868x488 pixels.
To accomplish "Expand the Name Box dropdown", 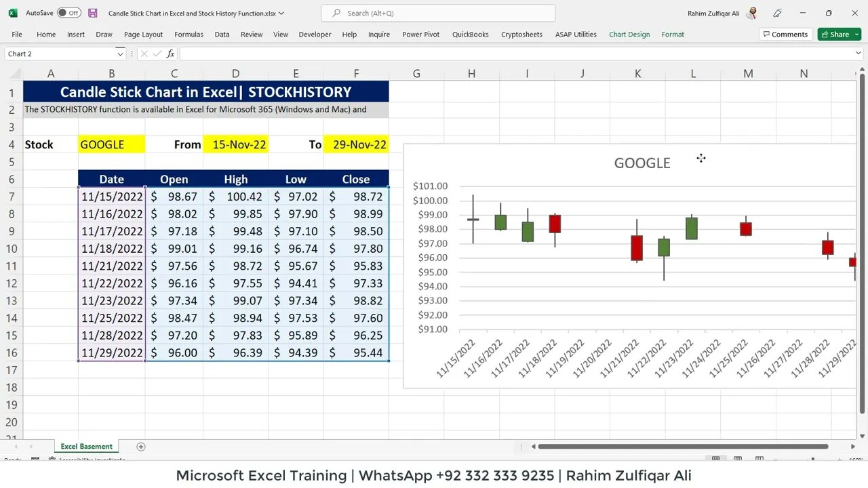I will (x=120, y=54).
